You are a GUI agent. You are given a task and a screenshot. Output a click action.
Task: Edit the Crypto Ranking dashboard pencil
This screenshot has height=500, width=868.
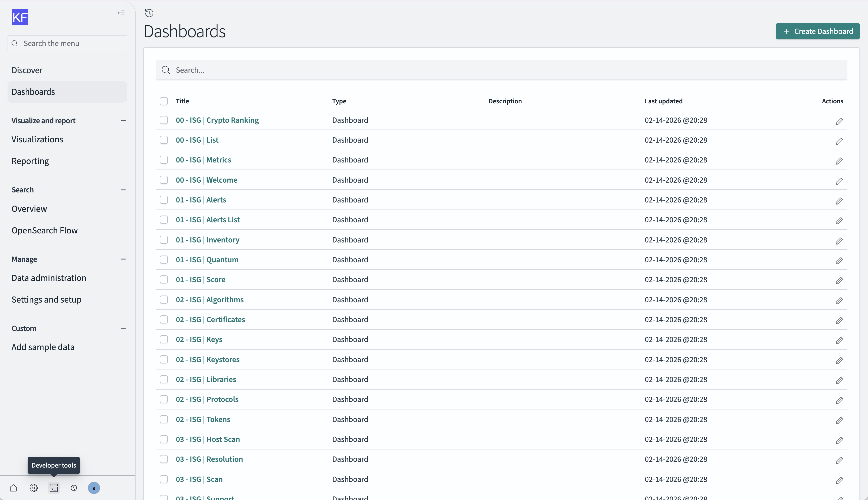(x=839, y=121)
